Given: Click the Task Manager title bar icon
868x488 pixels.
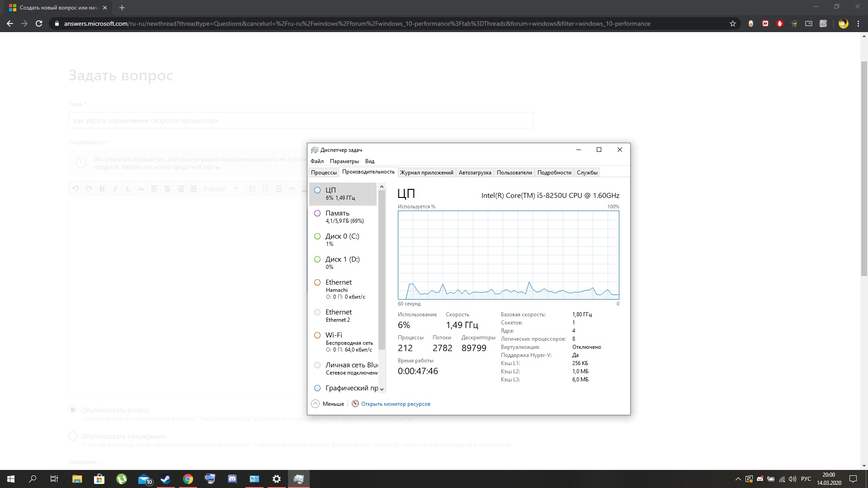Looking at the screenshot, I should pos(315,150).
